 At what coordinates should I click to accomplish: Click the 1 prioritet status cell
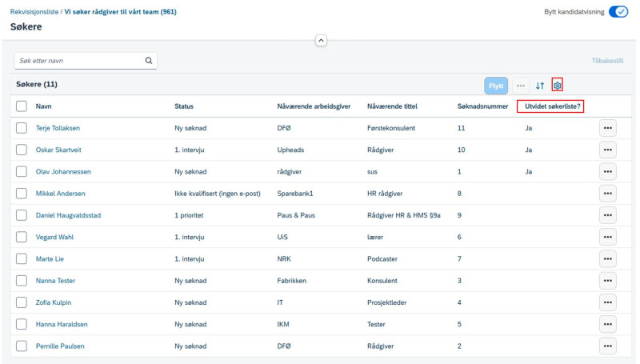pos(189,215)
